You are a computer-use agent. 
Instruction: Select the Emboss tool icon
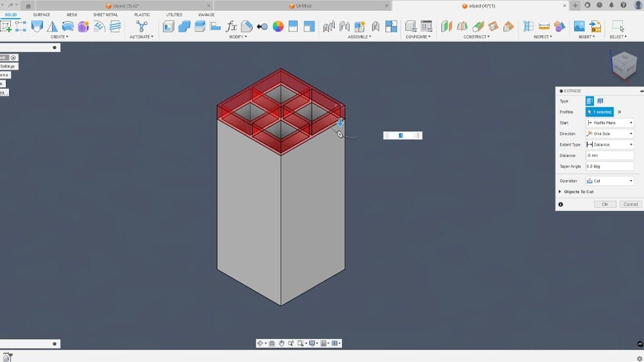pos(99,26)
